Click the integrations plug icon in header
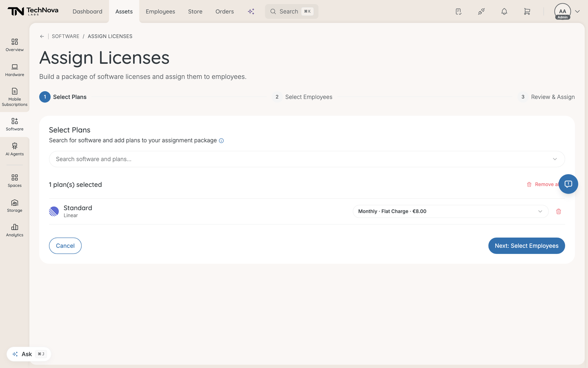Screen dimensions: 588x368 (481, 11)
